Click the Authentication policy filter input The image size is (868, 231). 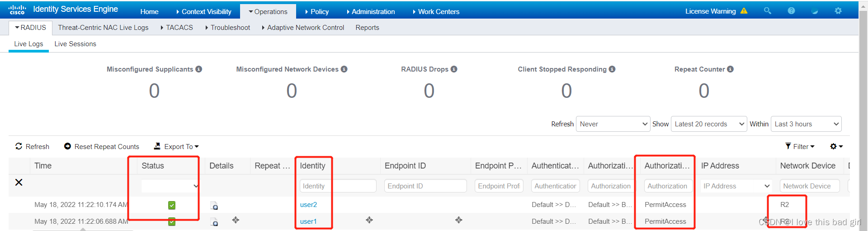coord(556,186)
